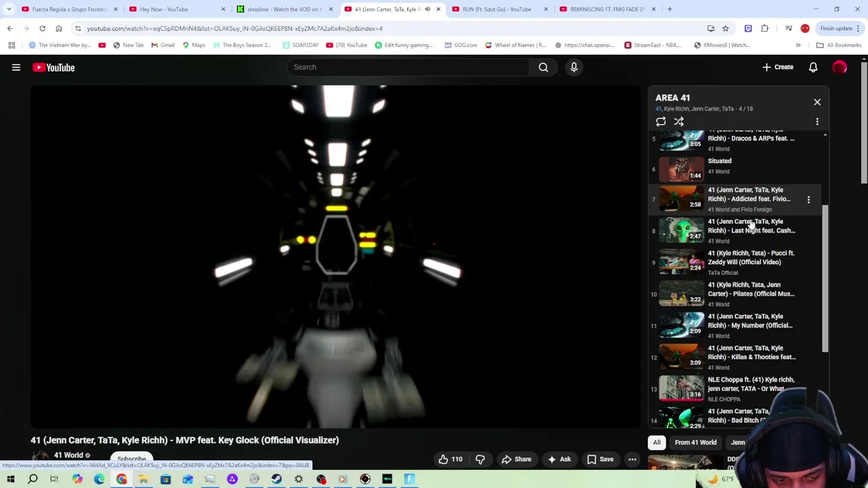The height and width of the screenshot is (488, 868).
Task: Open SOAP2DAY bookmark
Action: pos(300,45)
